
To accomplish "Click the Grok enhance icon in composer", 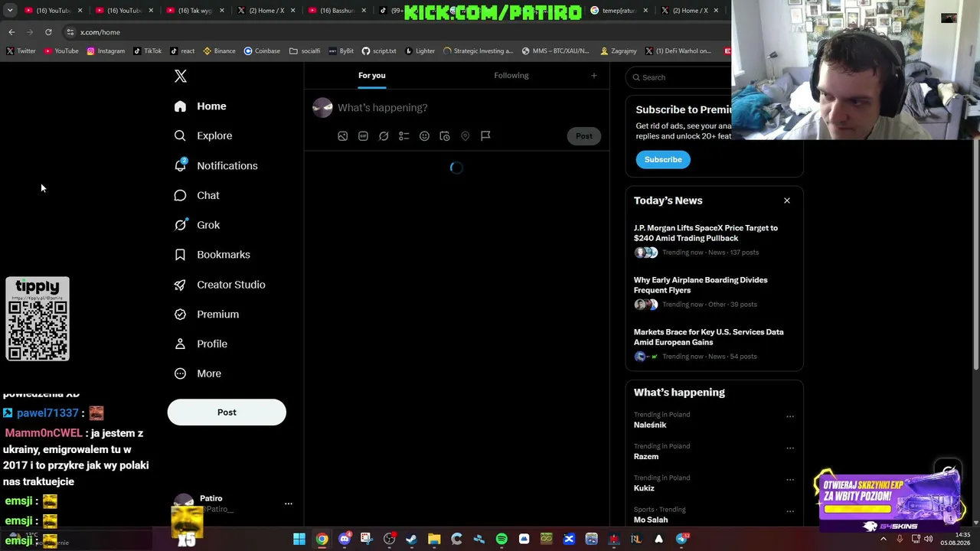I will pyautogui.click(x=384, y=136).
